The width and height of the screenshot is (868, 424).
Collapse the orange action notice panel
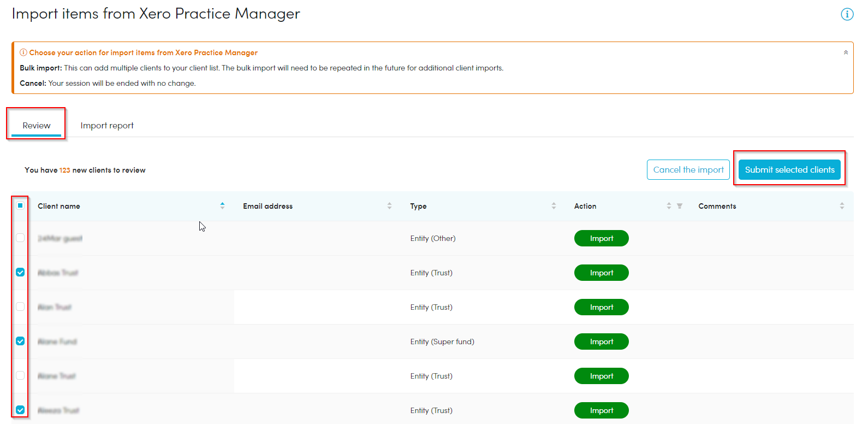coord(846,52)
